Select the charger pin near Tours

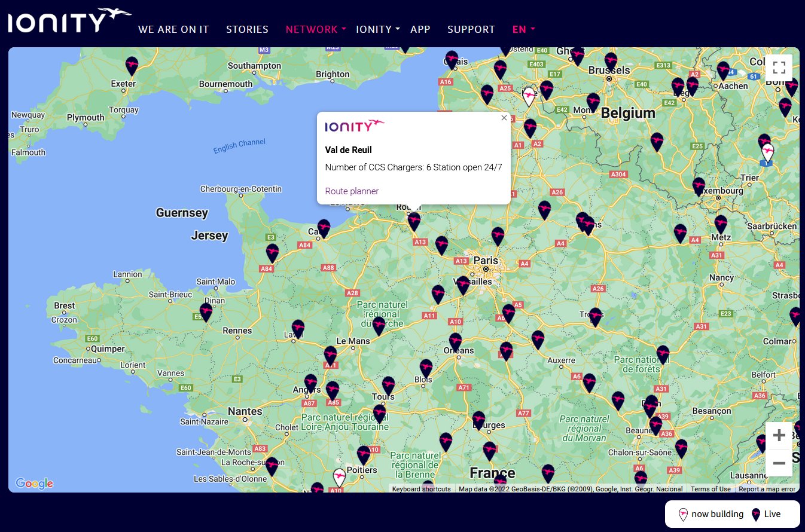tap(388, 385)
